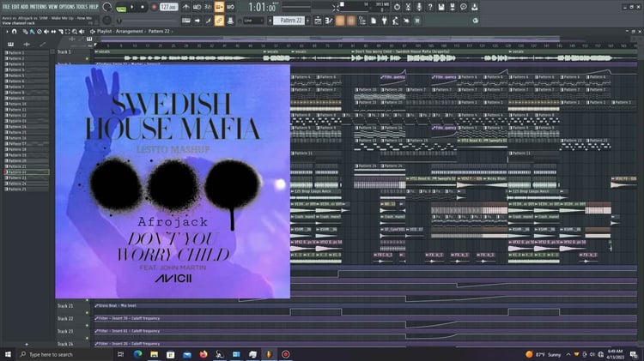This screenshot has width=644, height=361.
Task: Click the Type here to search box
Action: 64,354
